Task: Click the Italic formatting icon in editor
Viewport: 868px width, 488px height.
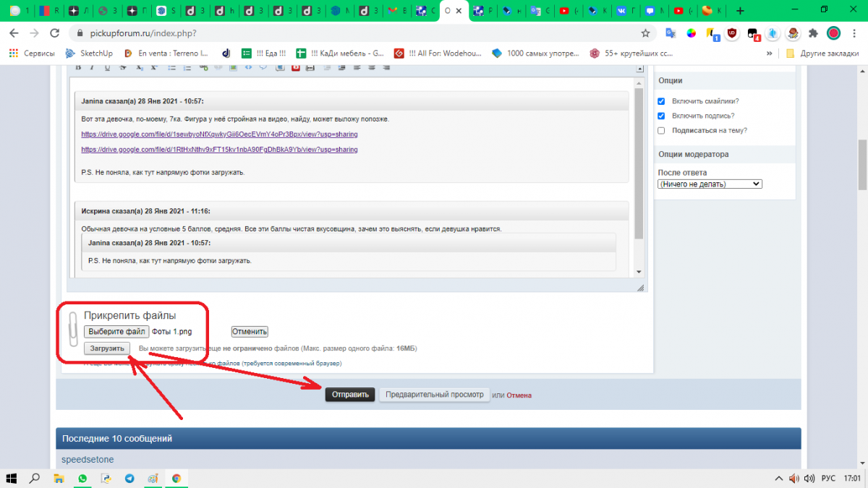Action: pos(92,67)
